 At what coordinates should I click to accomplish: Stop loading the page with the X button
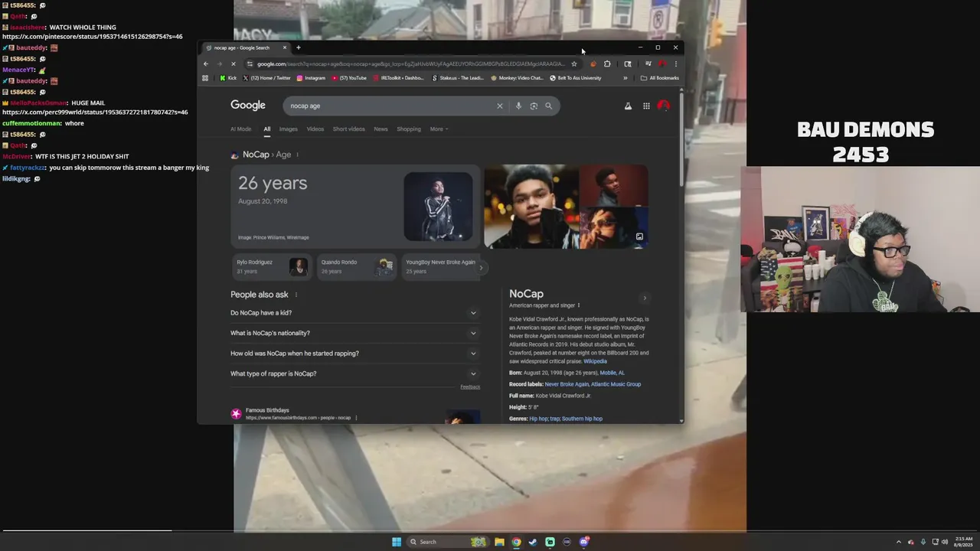(x=233, y=64)
